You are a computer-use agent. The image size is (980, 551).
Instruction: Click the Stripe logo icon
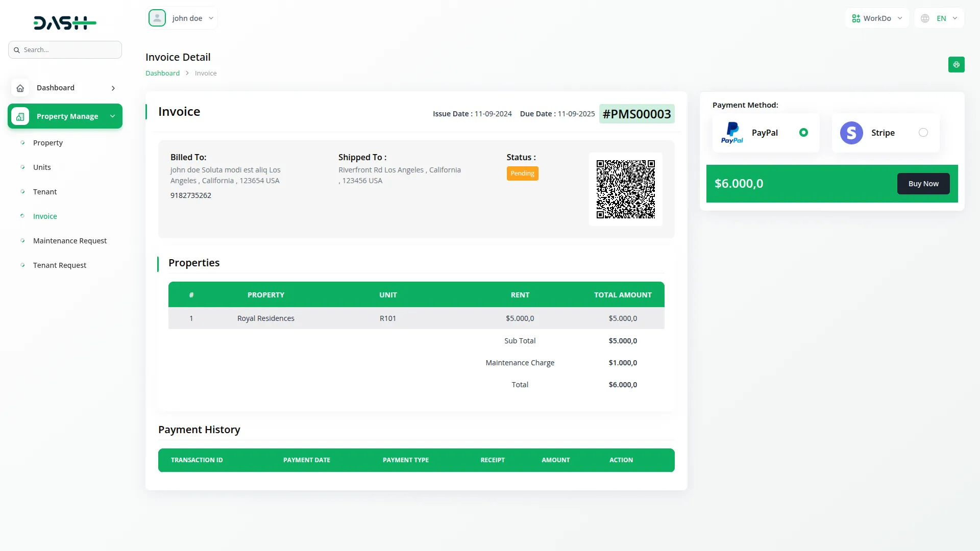851,133
